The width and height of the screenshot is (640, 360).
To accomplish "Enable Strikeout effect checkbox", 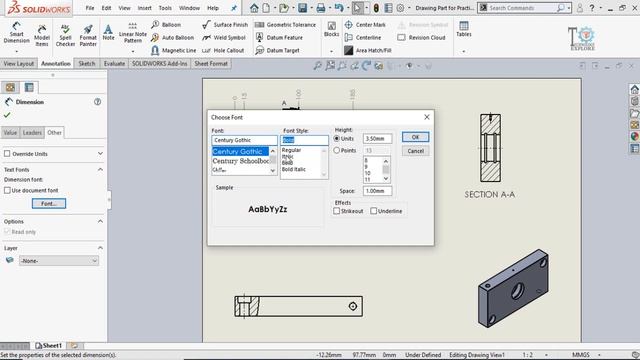I will [337, 211].
